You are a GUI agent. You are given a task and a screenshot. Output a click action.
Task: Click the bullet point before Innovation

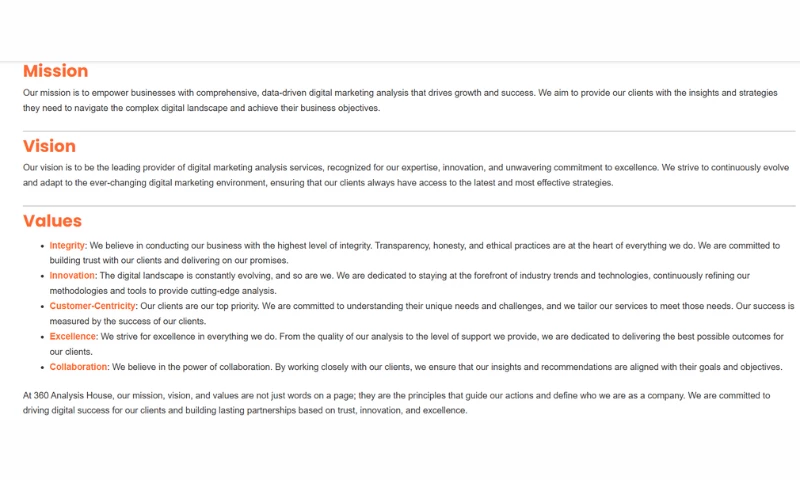coord(43,275)
